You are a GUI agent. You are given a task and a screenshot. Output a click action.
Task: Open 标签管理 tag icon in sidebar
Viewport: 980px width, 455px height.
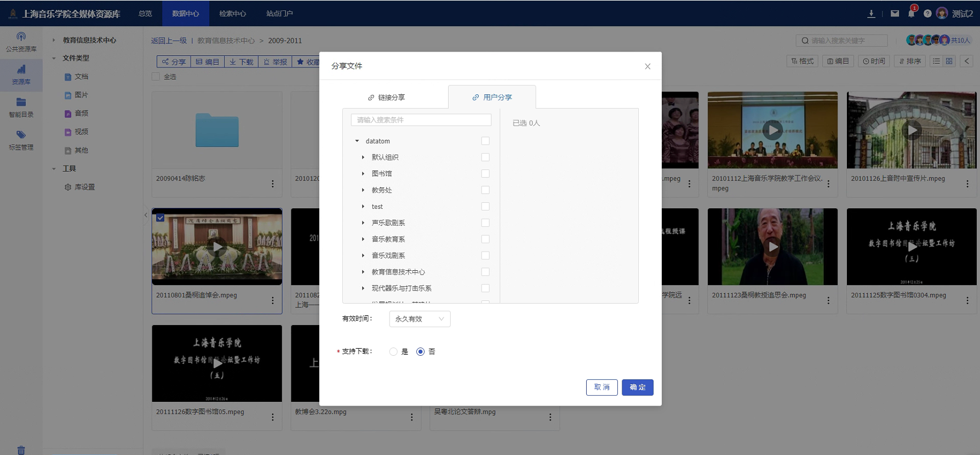[21, 140]
